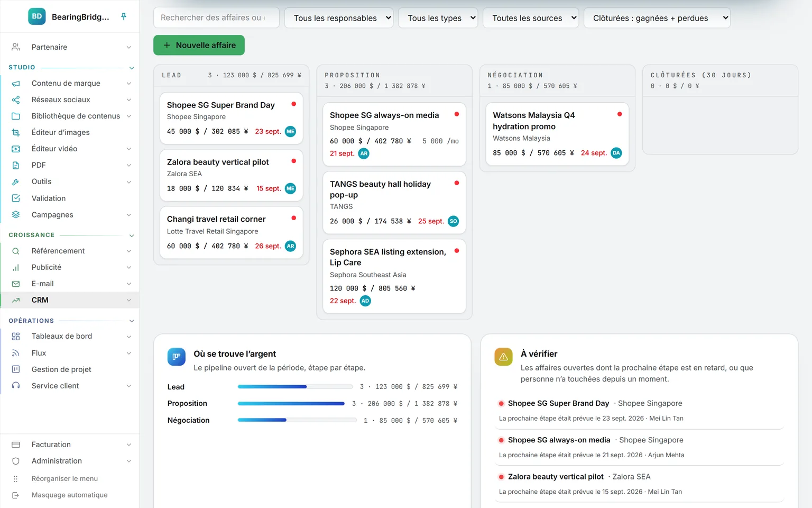Click the Service client headset icon
The width and height of the screenshot is (812, 508).
[x=16, y=386]
